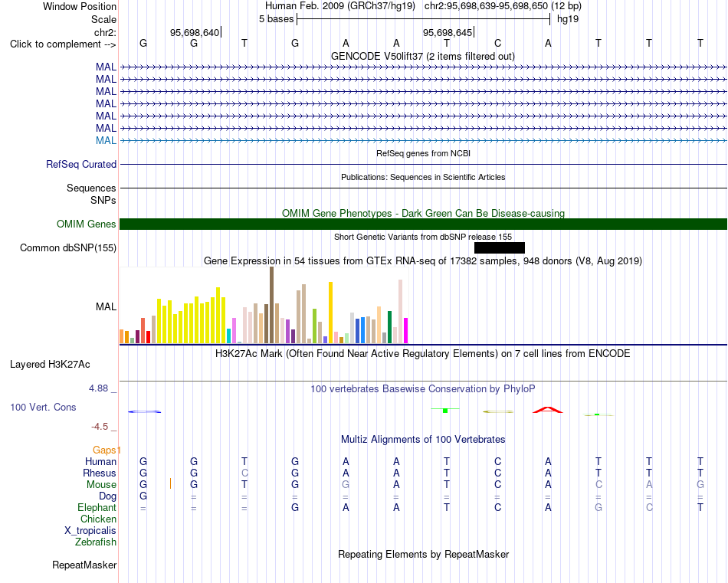Open the Common dbSNP(155) track settings

coord(68,248)
